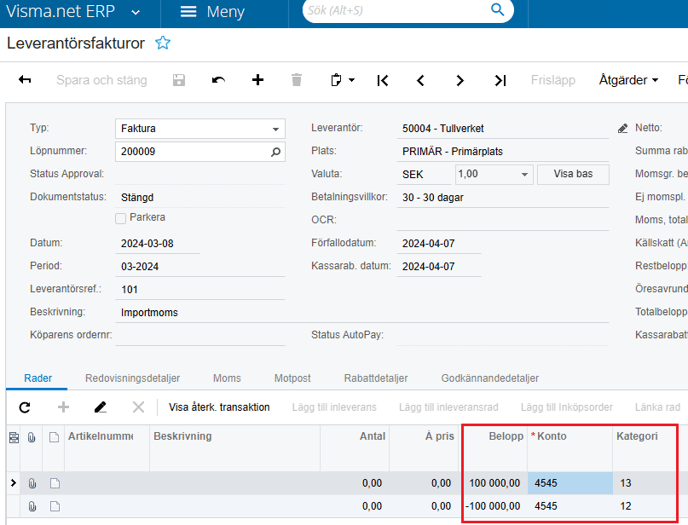Click the grid edit pencil icon
The height and width of the screenshot is (525, 688).
click(x=100, y=407)
